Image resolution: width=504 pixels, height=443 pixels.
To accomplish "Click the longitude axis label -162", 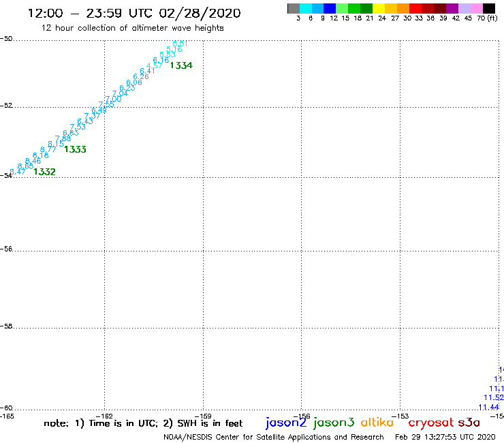I will pos(104,416).
